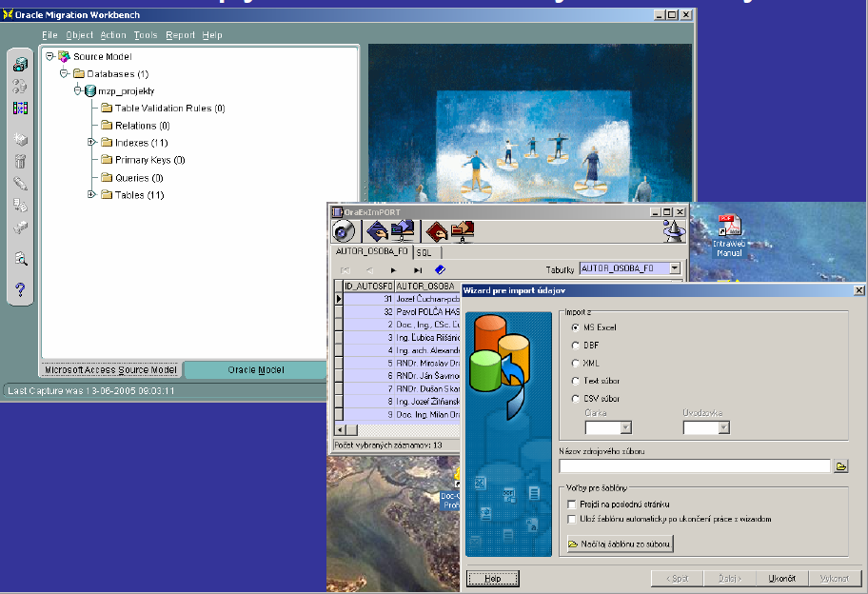The width and height of the screenshot is (868, 594).
Task: Click the folder browse icon beside source file field
Action: (841, 466)
